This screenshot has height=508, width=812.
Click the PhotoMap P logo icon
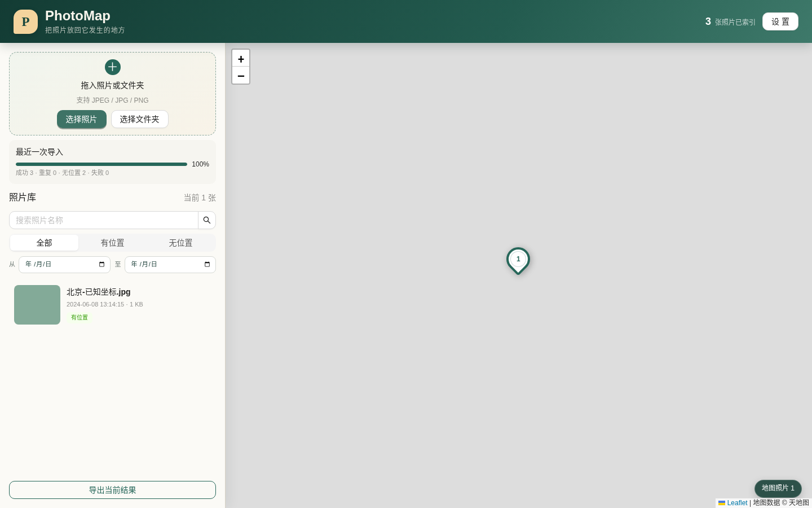25,21
